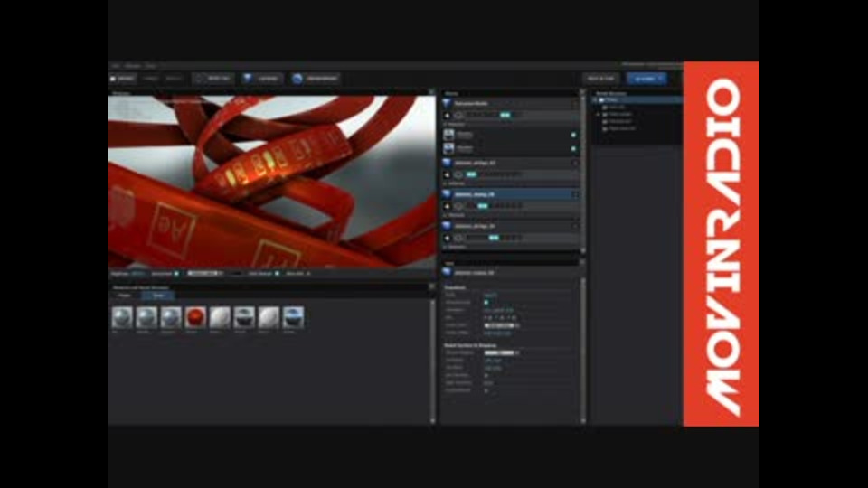Click the blue model icon of the second scene group
Screen dimensions: 868x488
click(448, 163)
